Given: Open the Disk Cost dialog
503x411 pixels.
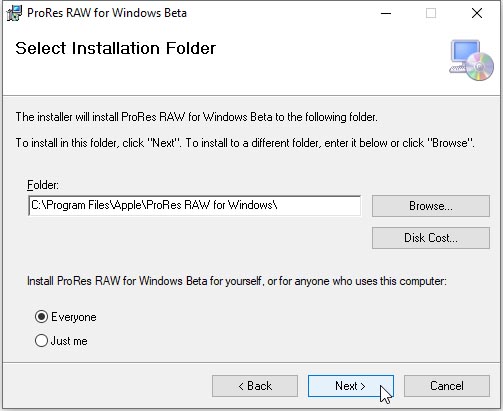Looking at the screenshot, I should (x=431, y=238).
